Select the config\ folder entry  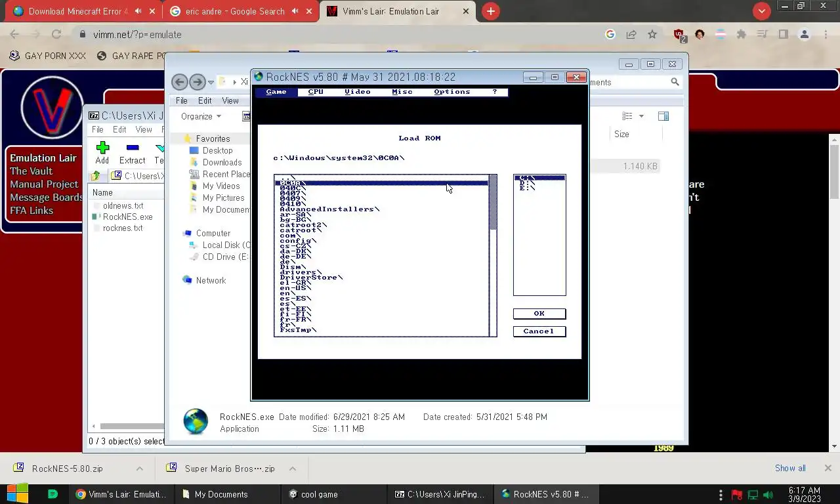pos(298,241)
